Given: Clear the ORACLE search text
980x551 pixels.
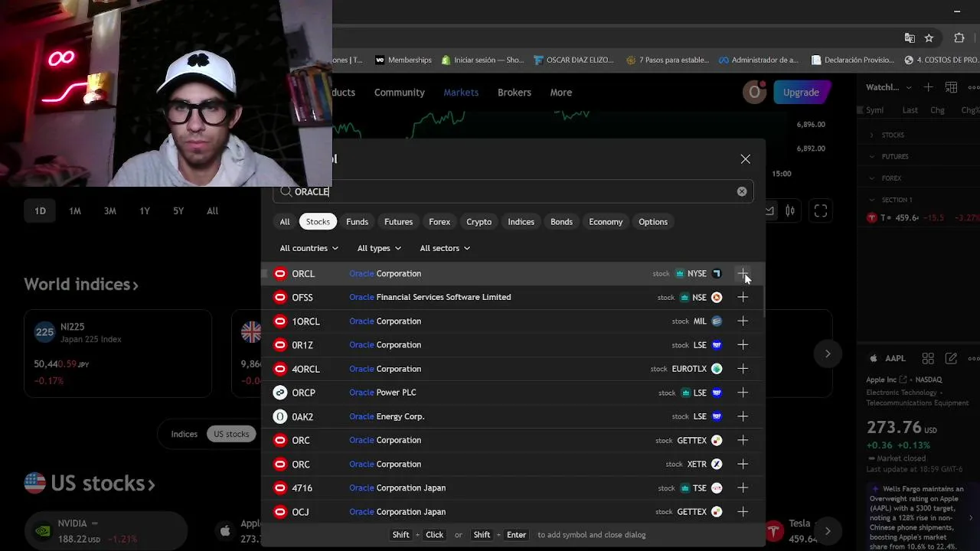Looking at the screenshot, I should click(x=742, y=191).
